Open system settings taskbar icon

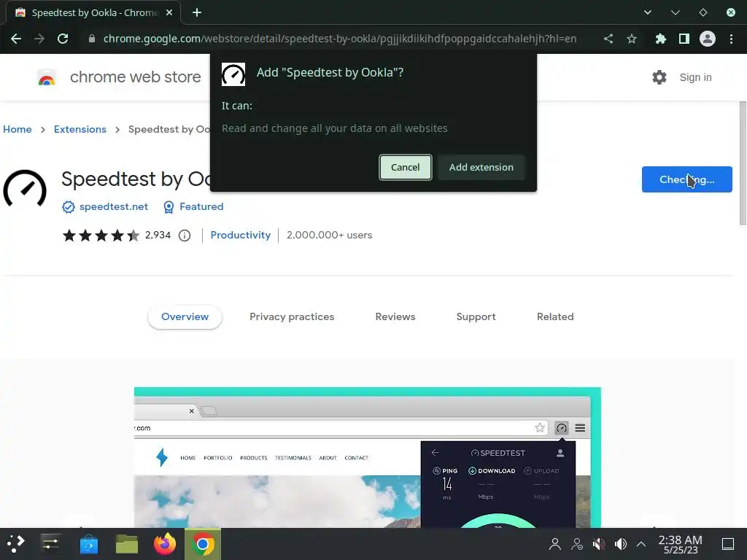50,544
